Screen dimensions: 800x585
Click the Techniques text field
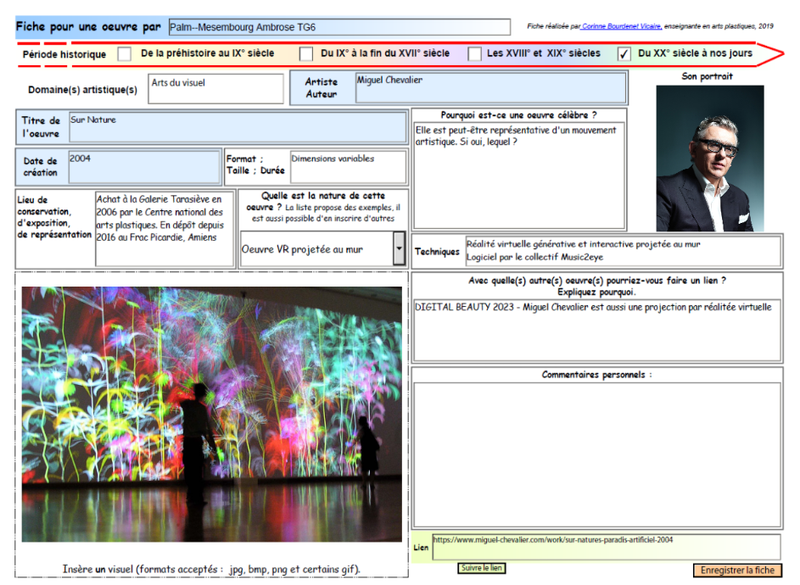[x=622, y=251]
